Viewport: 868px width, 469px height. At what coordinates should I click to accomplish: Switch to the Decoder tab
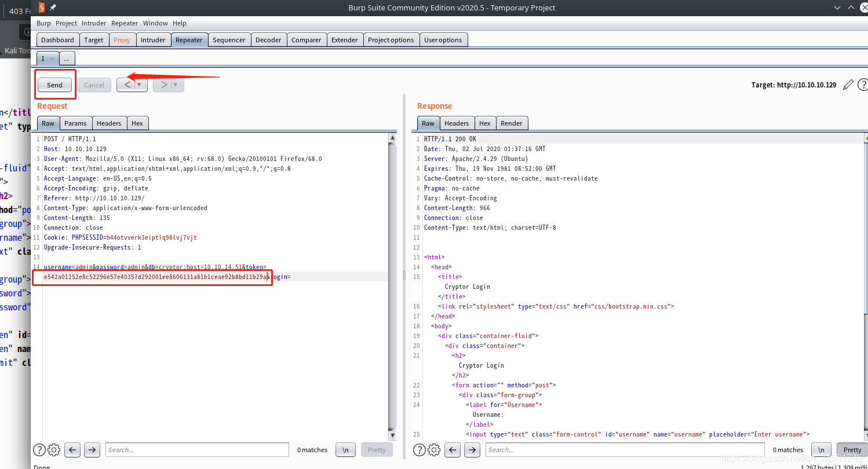pos(268,40)
